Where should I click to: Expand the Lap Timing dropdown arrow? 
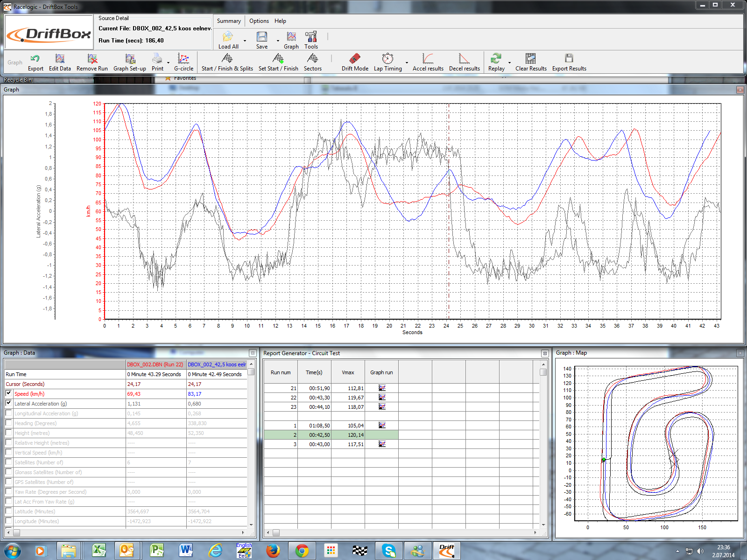407,63
